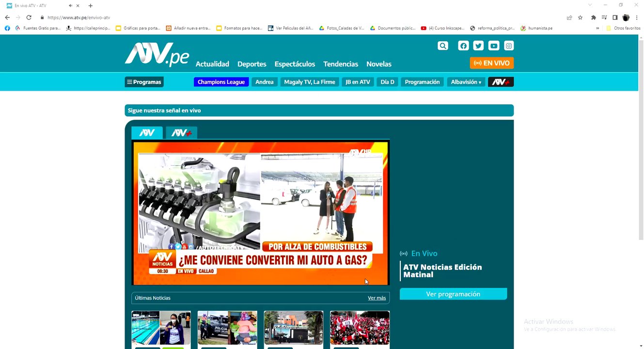This screenshot has height=349, width=644.
Task: Open browser extensions puzzle icon
Action: tap(594, 17)
